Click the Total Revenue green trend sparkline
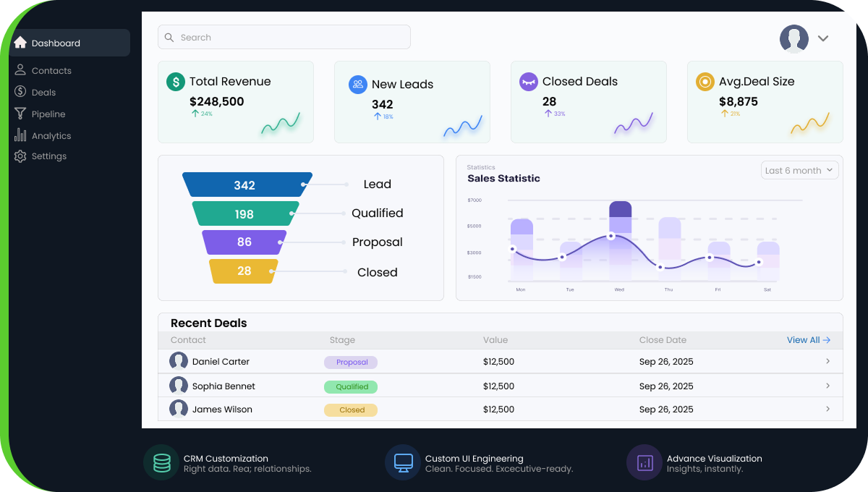The height and width of the screenshot is (492, 868). (x=281, y=124)
